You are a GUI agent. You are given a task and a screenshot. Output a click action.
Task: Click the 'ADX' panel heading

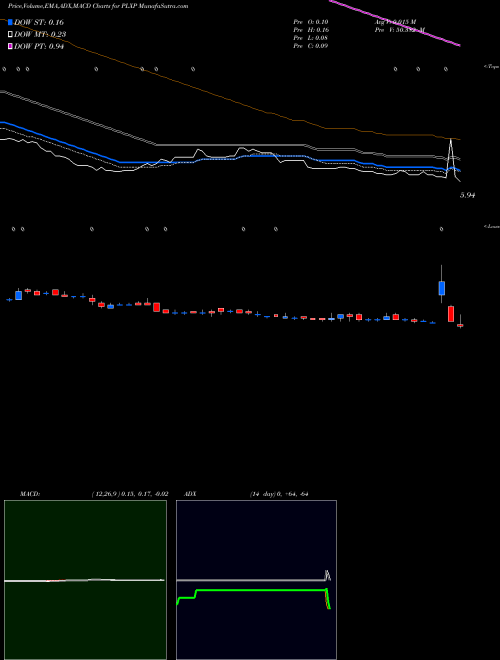(190, 494)
